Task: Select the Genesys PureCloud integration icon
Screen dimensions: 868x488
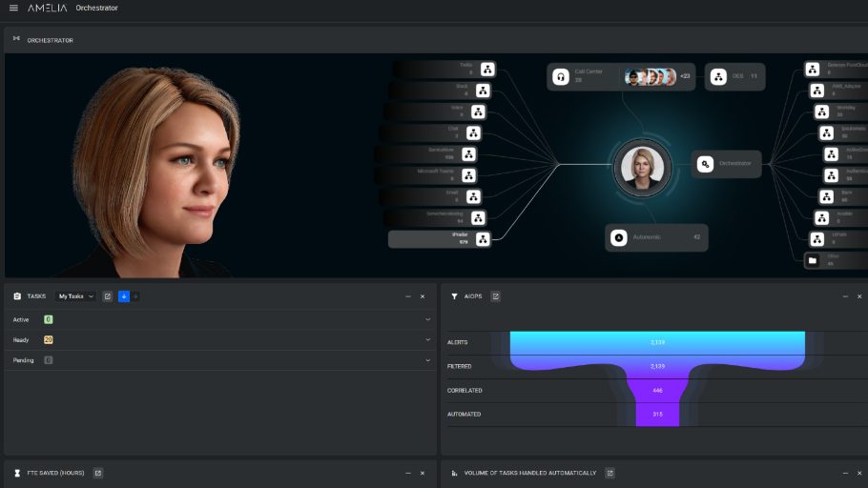Action: 812,70
